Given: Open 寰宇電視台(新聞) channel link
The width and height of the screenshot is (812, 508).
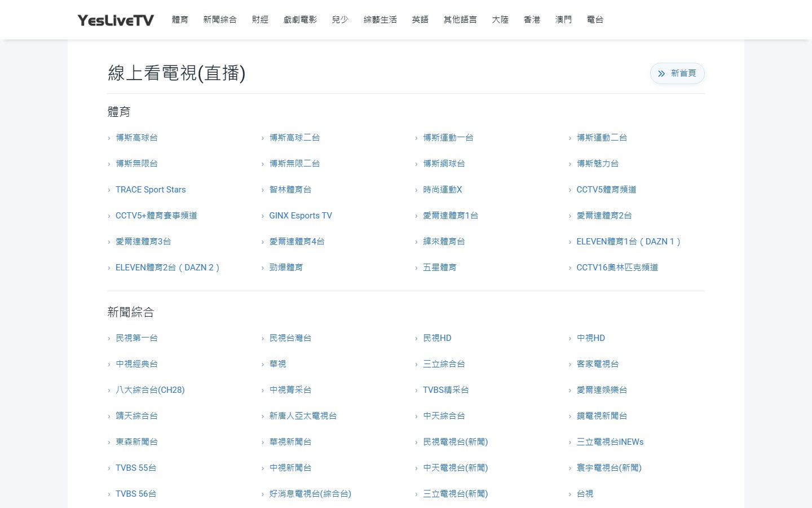Looking at the screenshot, I should (x=609, y=468).
